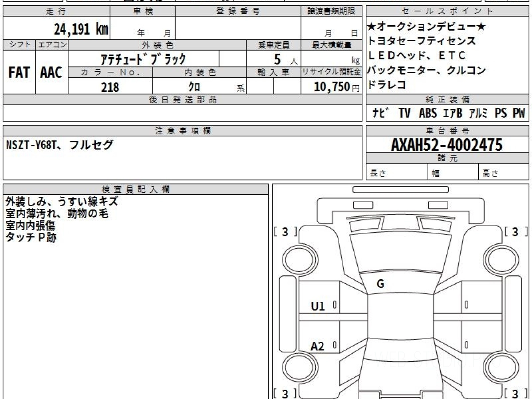
Task: Click the mileage value 24,191 km
Action: [x=81, y=30]
